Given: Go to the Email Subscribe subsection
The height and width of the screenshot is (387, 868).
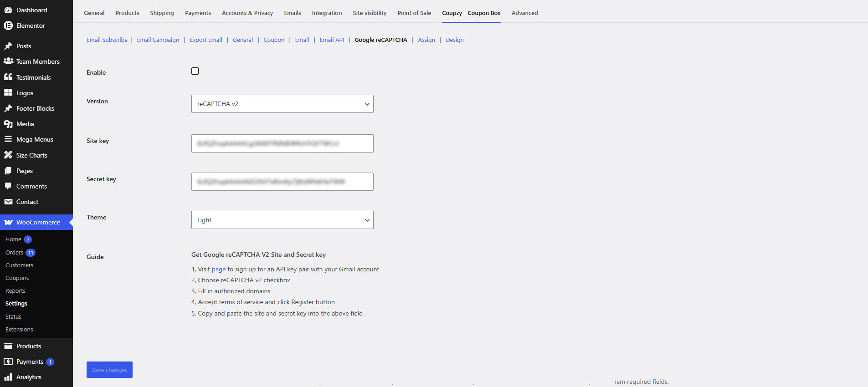Looking at the screenshot, I should click(107, 40).
